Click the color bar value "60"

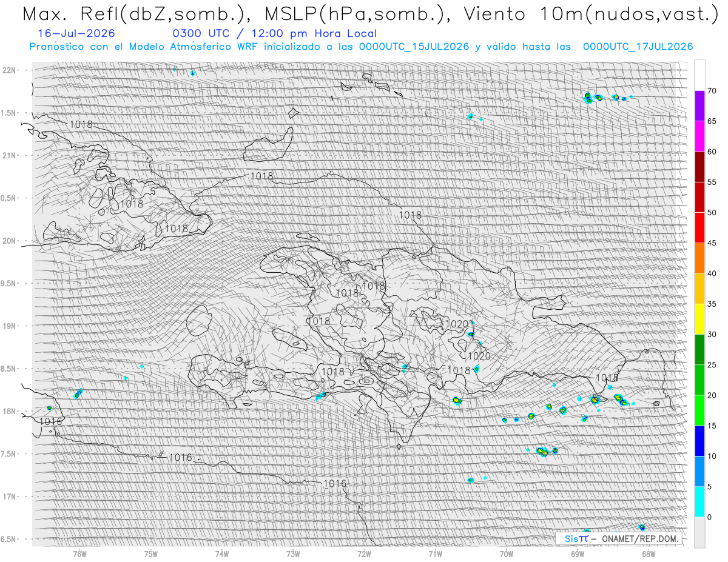[712, 152]
